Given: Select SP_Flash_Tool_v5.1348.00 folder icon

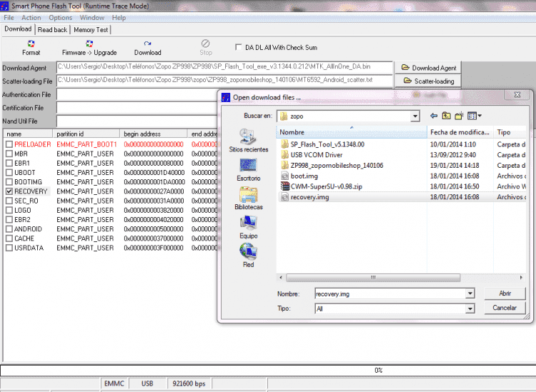Looking at the screenshot, I should (284, 144).
